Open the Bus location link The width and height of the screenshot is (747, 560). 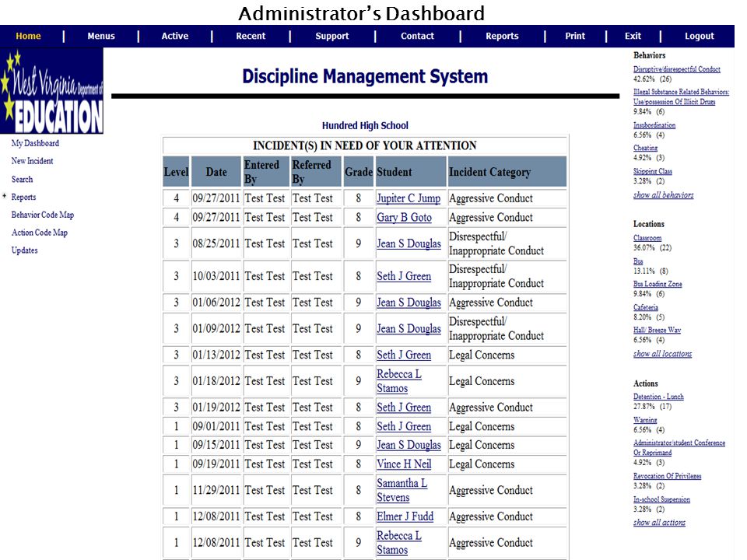638,261
